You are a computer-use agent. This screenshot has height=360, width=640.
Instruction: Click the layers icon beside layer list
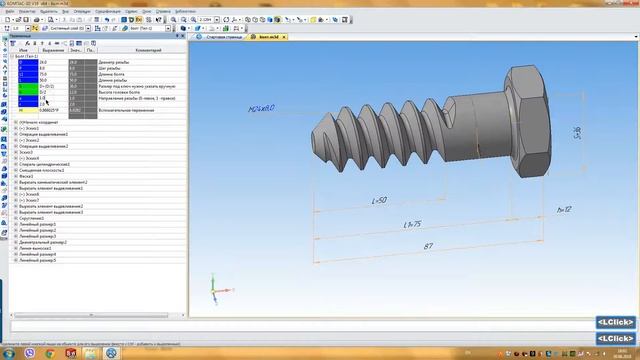point(45,29)
